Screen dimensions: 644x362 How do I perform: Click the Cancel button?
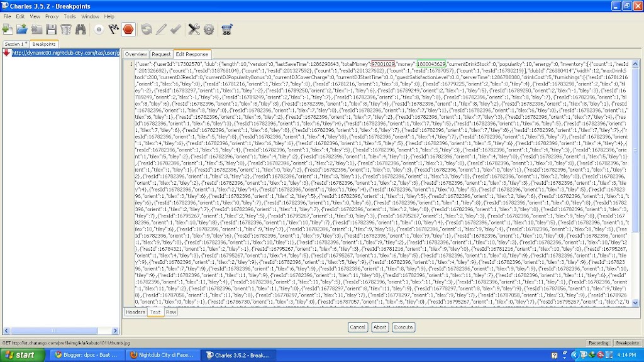point(357,327)
